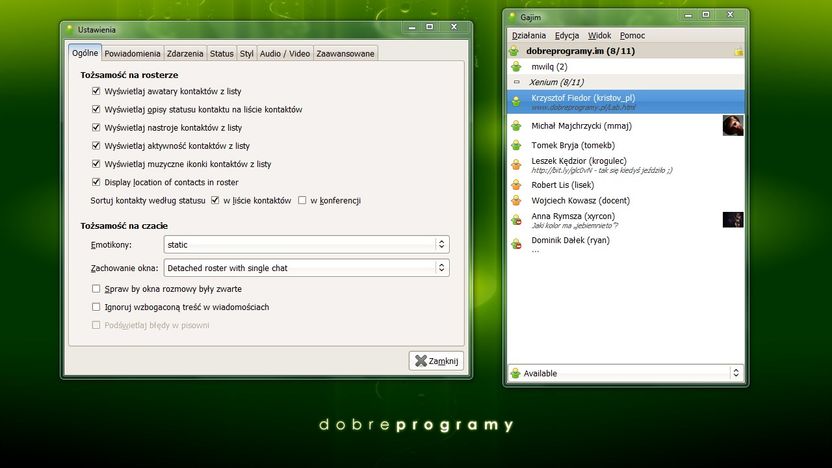
Task: Switch to the Styl tab
Action: [246, 54]
